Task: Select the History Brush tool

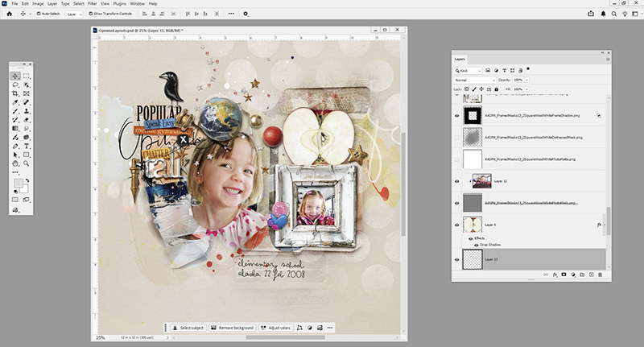Action: pos(15,120)
